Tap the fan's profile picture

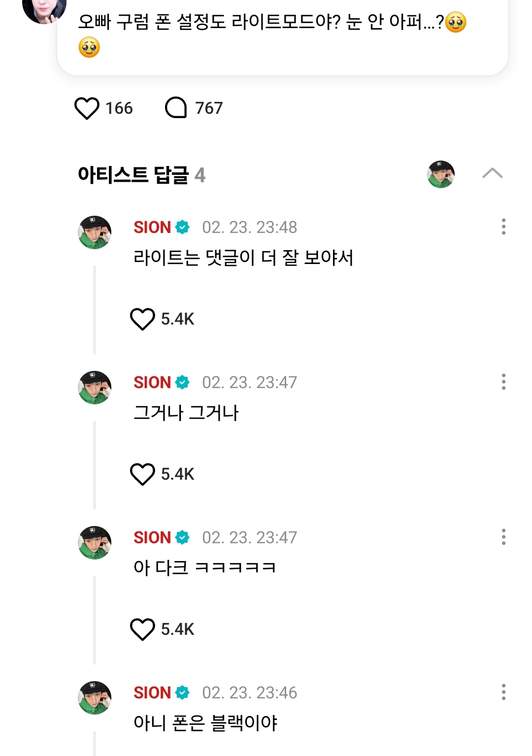(x=44, y=9)
